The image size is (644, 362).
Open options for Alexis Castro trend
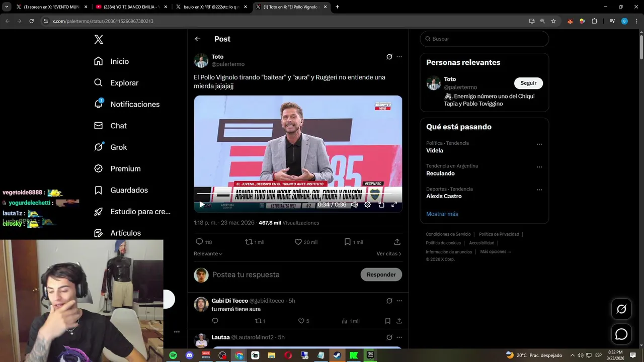tap(539, 190)
